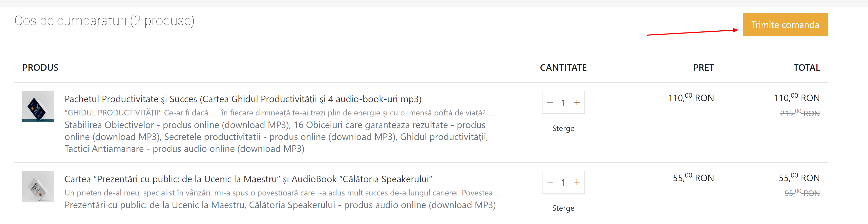Click the GHIDUL PRODUCTIVITĂŢII description text
The image size is (868, 224).
[x=281, y=113]
